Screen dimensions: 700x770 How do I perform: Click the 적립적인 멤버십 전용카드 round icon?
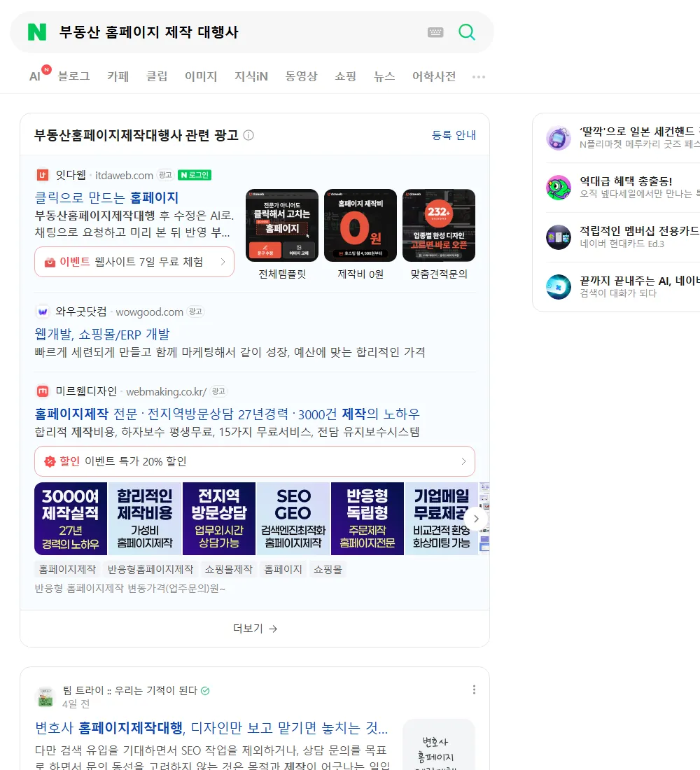[559, 237]
